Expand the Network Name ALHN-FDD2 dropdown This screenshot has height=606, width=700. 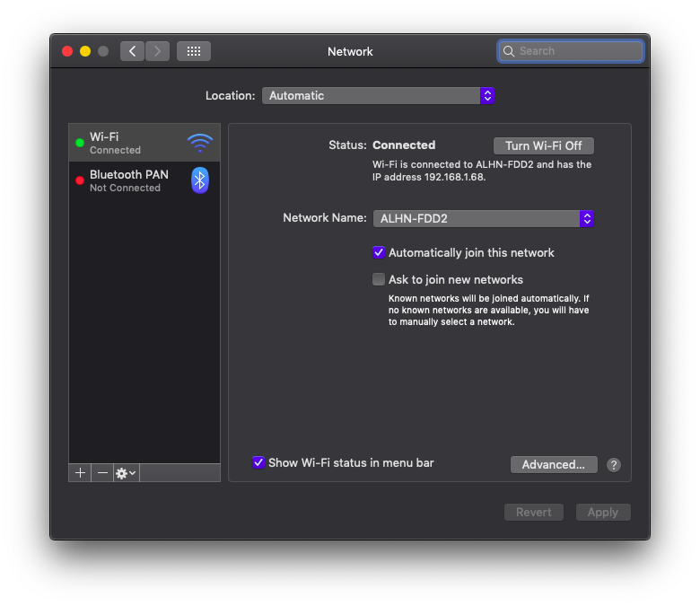click(483, 218)
